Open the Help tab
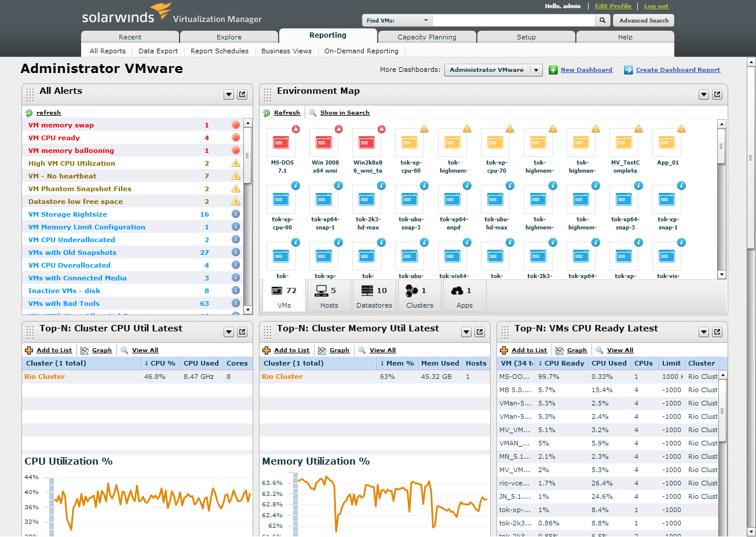Viewport: 756px width, 537px height. [x=625, y=37]
